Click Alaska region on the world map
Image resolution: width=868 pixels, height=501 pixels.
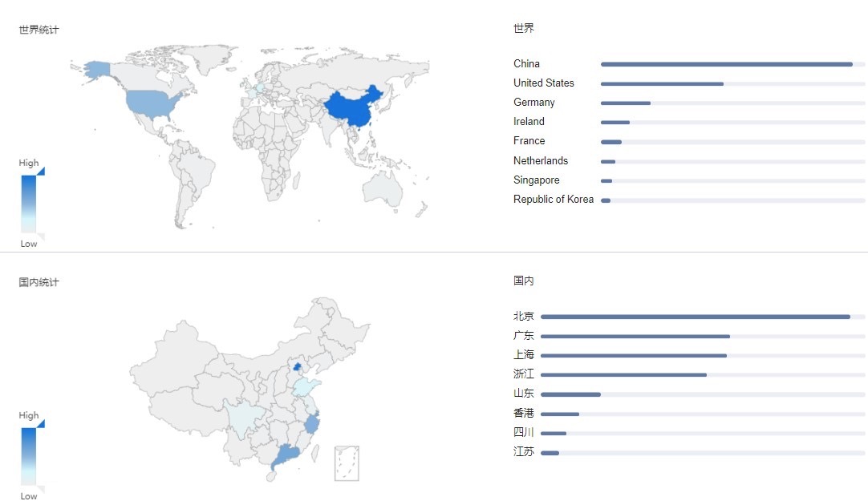tap(96, 70)
